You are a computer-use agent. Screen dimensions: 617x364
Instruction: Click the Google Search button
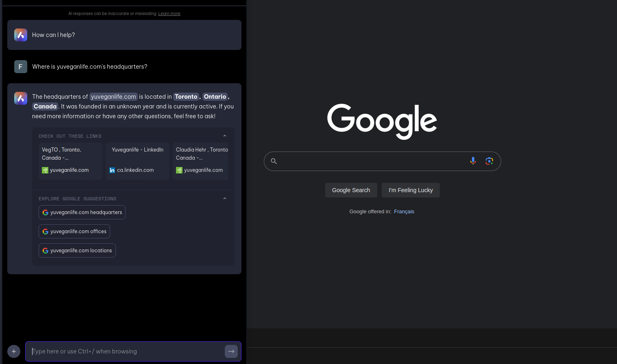pyautogui.click(x=351, y=190)
